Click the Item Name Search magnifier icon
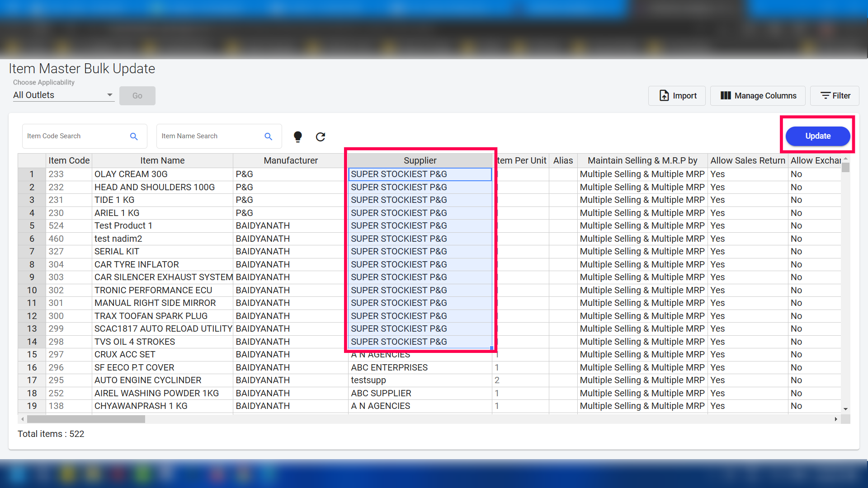 268,136
